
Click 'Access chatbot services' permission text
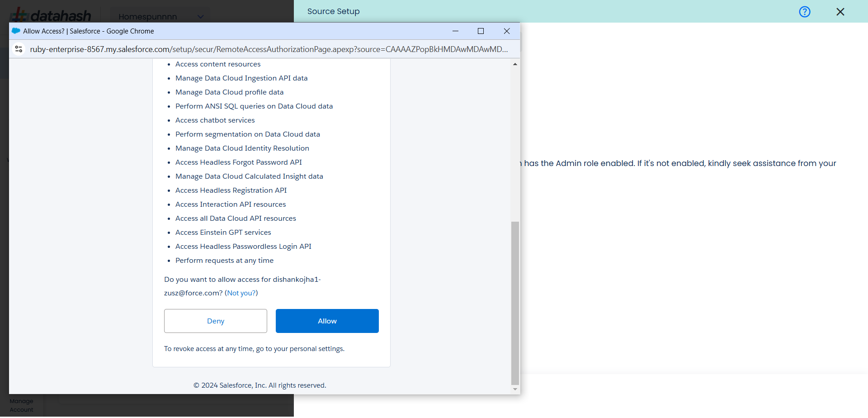pyautogui.click(x=215, y=120)
